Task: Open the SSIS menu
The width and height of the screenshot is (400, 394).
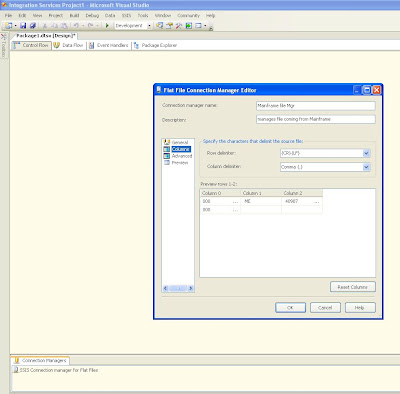Action: [126, 15]
